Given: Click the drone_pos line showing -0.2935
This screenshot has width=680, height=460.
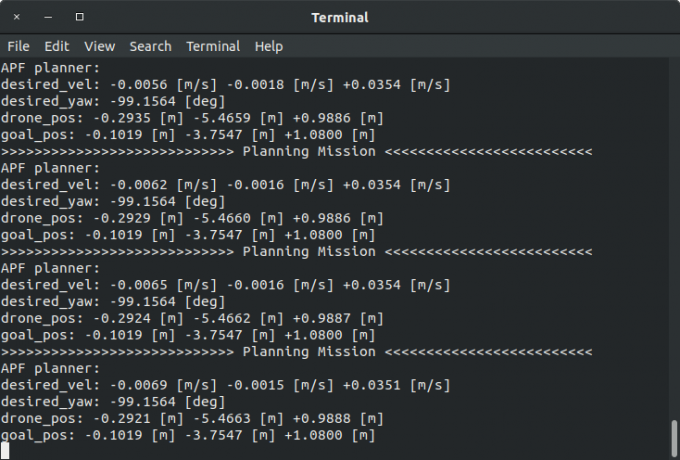Looking at the screenshot, I should 192,118.
